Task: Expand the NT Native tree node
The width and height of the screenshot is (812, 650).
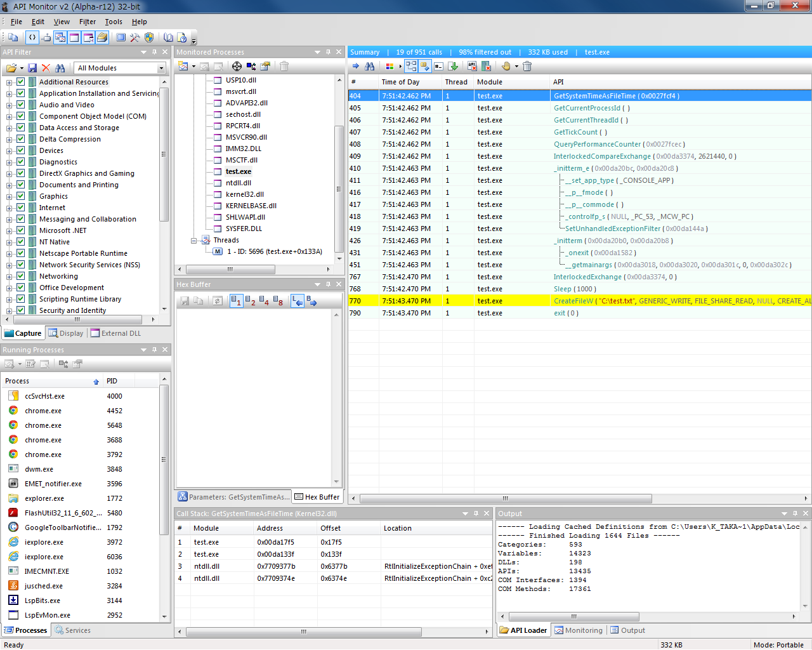Action: point(9,242)
